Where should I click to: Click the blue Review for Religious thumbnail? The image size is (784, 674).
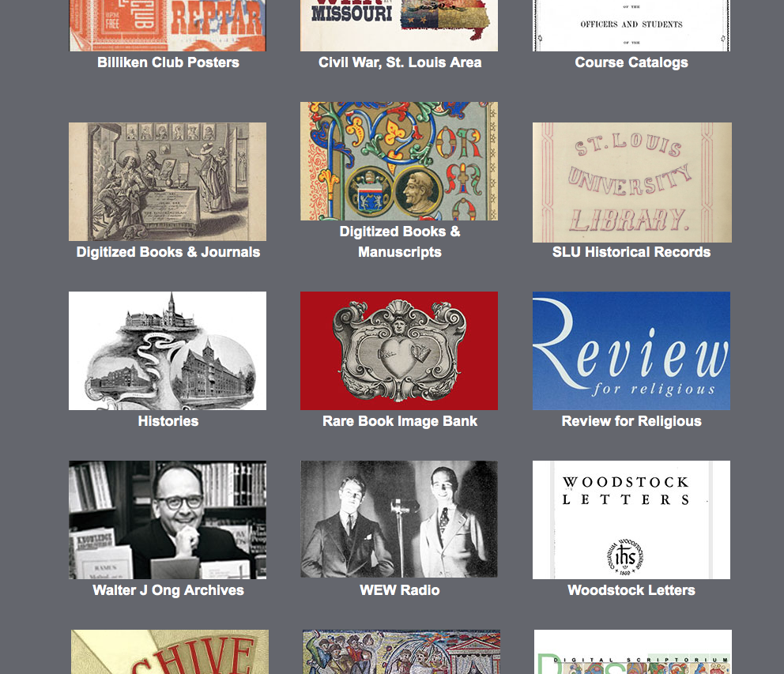pos(631,351)
